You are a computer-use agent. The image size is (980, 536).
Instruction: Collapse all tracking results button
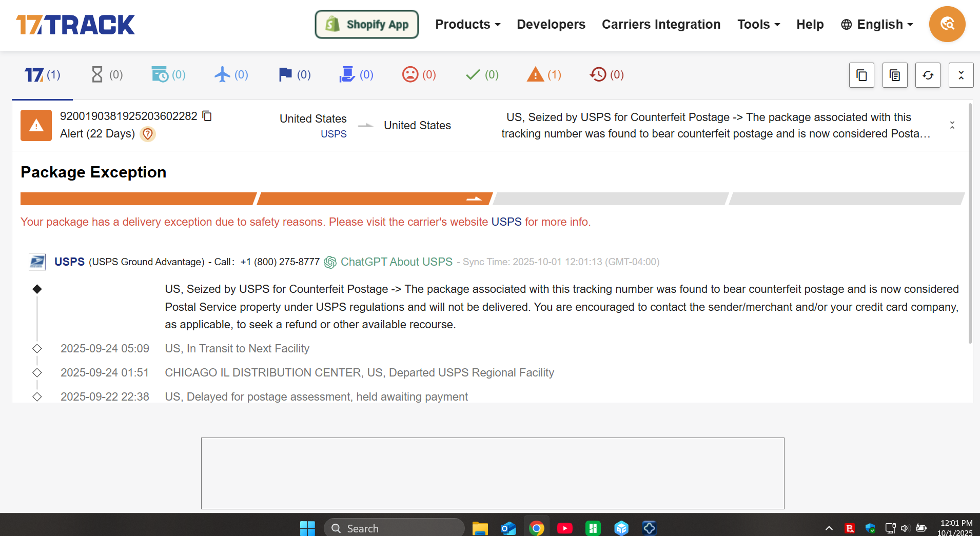pyautogui.click(x=961, y=75)
